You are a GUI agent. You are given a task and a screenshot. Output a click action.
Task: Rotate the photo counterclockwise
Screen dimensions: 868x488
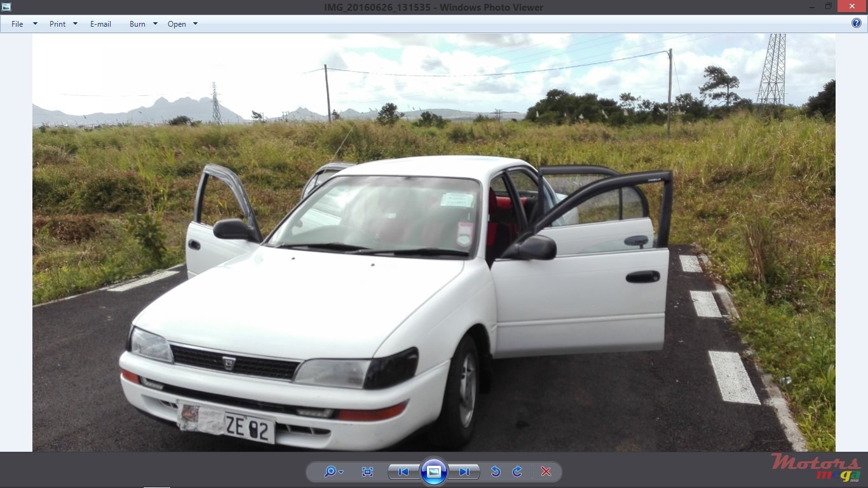point(496,471)
